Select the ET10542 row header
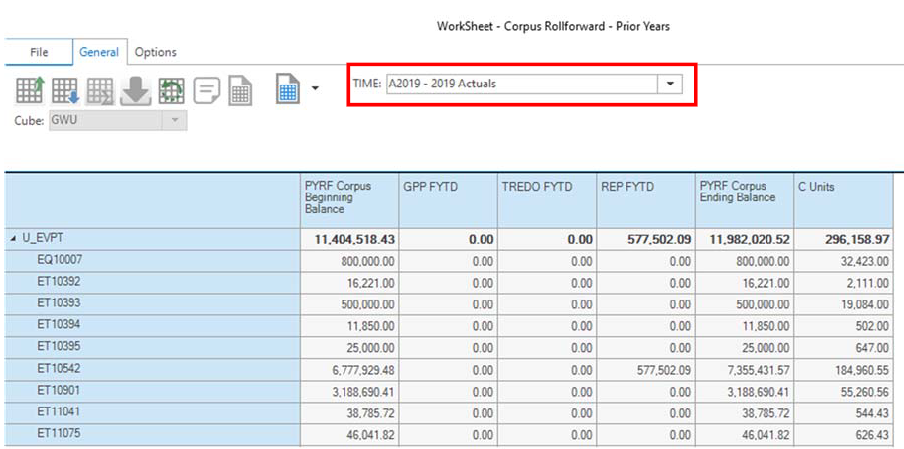 [x=58, y=371]
